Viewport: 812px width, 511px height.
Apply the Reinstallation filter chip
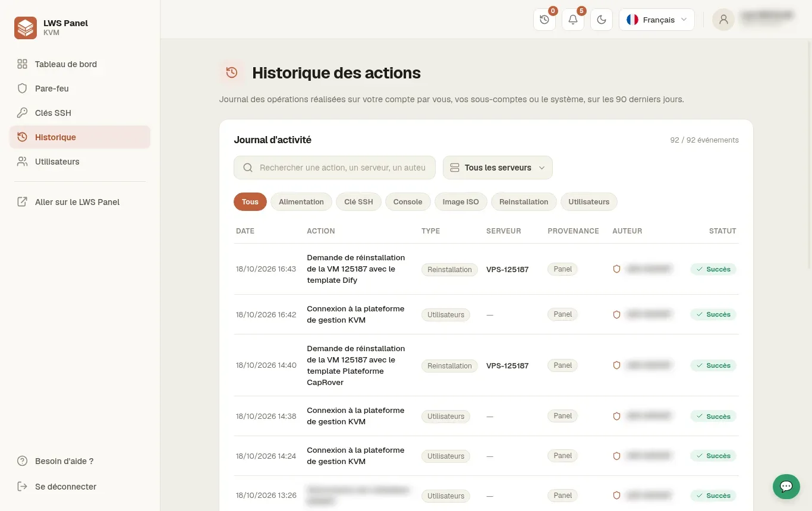(x=524, y=202)
